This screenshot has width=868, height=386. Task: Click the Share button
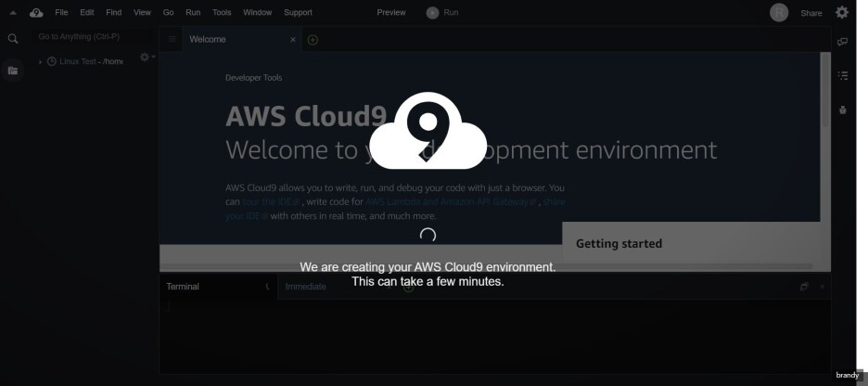(811, 13)
